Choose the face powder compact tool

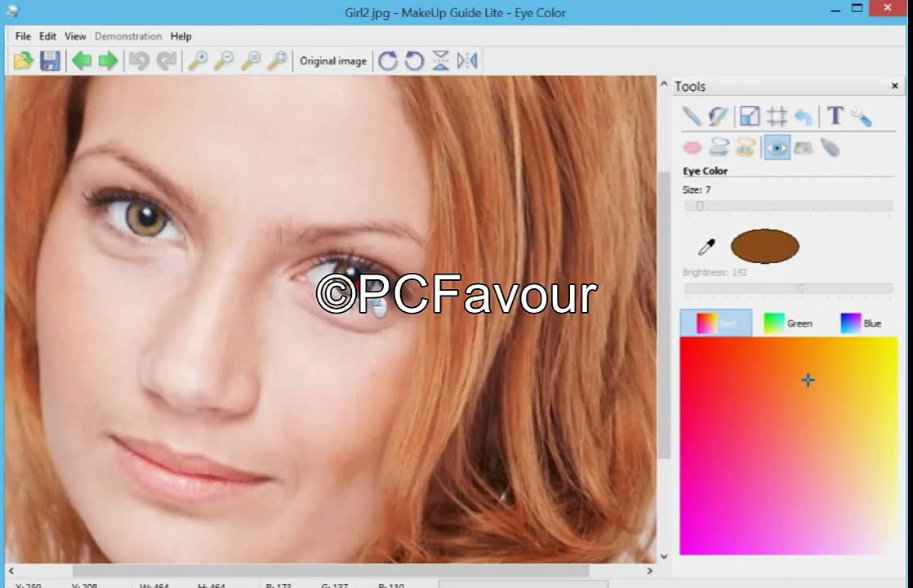tap(719, 147)
